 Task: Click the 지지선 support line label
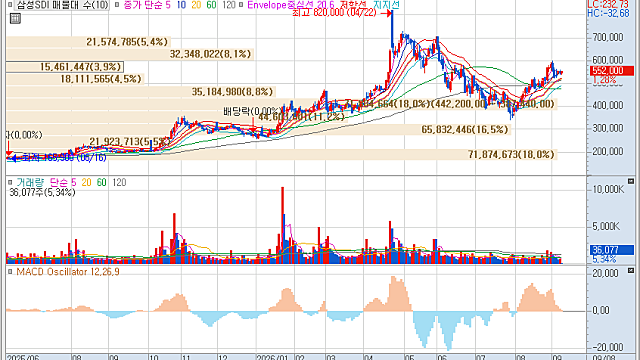(386, 5)
